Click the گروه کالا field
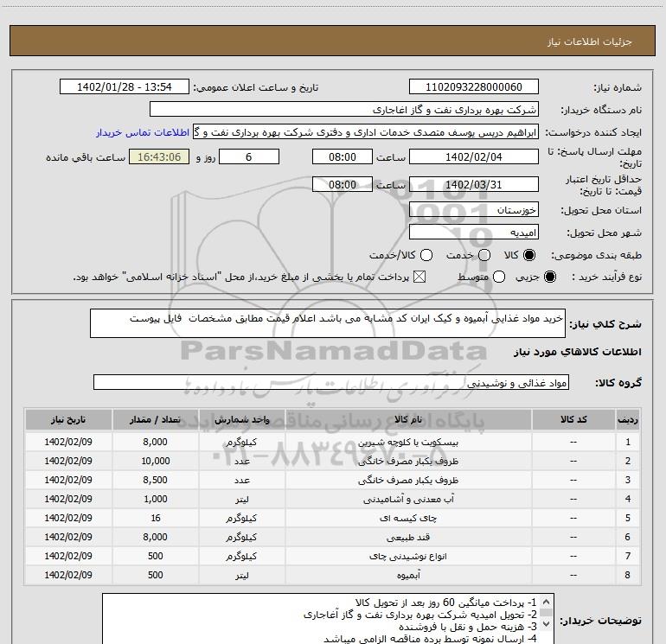The height and width of the screenshot is (644, 666). click(331, 382)
